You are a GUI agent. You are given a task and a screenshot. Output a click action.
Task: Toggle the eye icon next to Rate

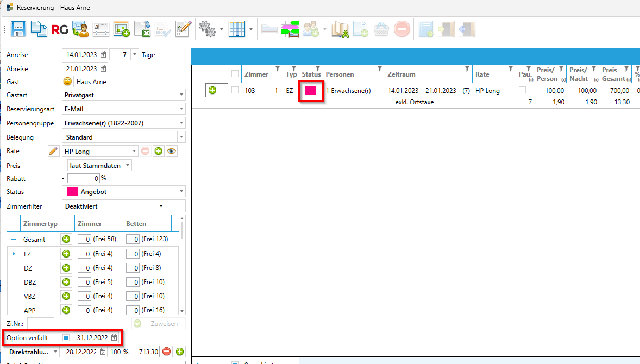[x=172, y=152]
